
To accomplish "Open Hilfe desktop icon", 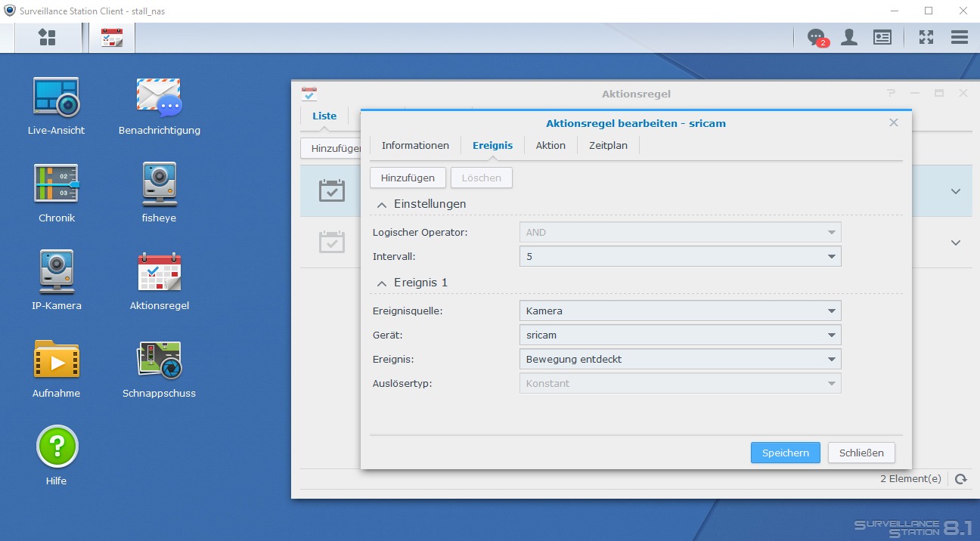I will (57, 456).
